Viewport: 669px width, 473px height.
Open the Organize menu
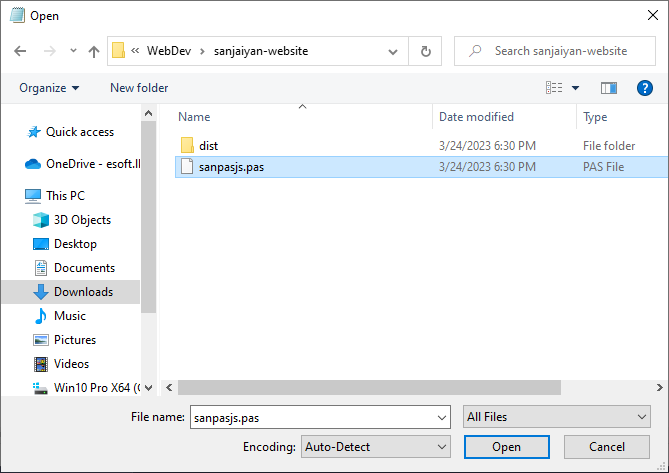(x=49, y=88)
